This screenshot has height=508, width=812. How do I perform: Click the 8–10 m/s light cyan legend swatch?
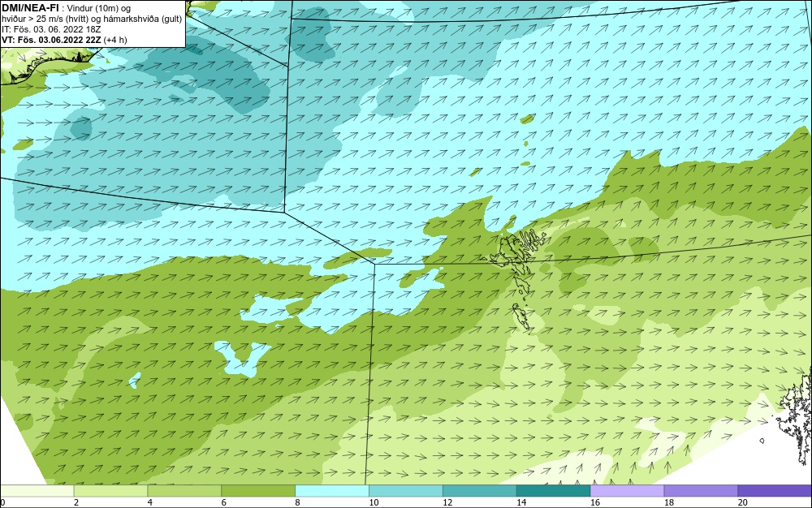tap(332, 491)
